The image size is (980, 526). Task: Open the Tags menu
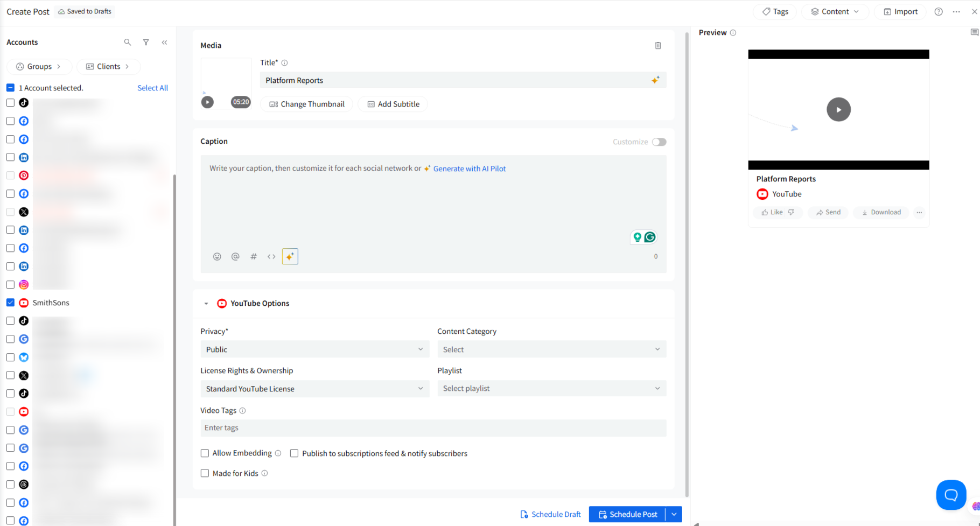[x=775, y=12]
